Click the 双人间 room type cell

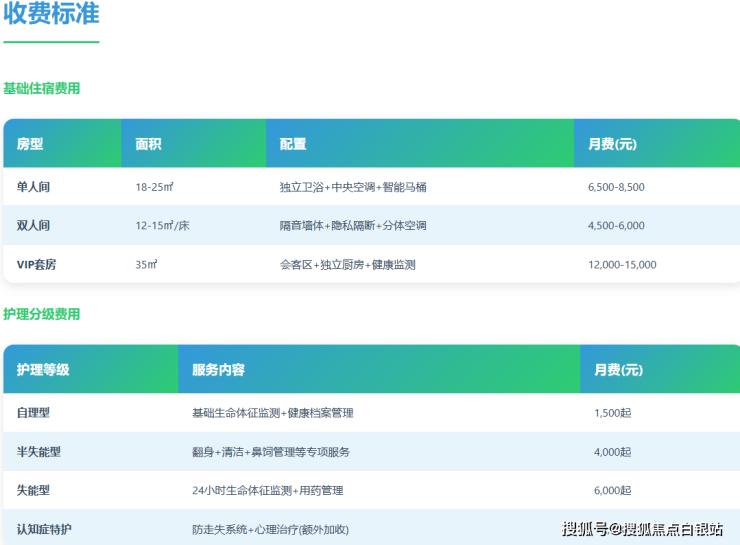coord(33,226)
